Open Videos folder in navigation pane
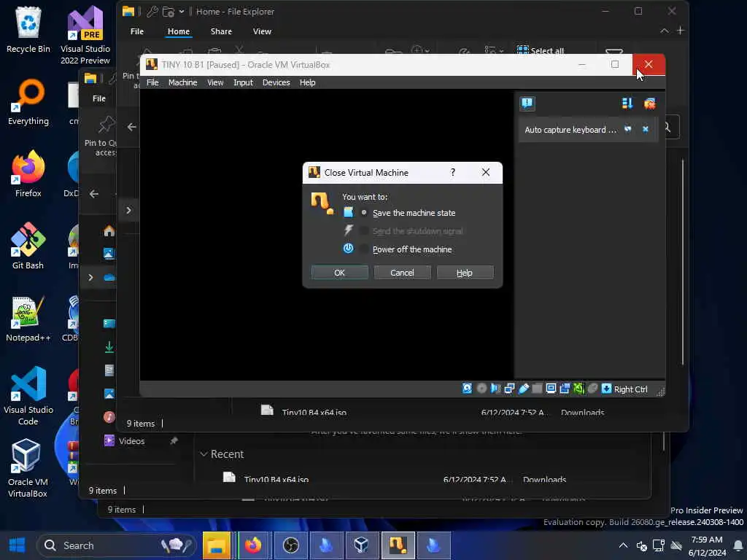Image resolution: width=747 pixels, height=560 pixels. (131, 441)
